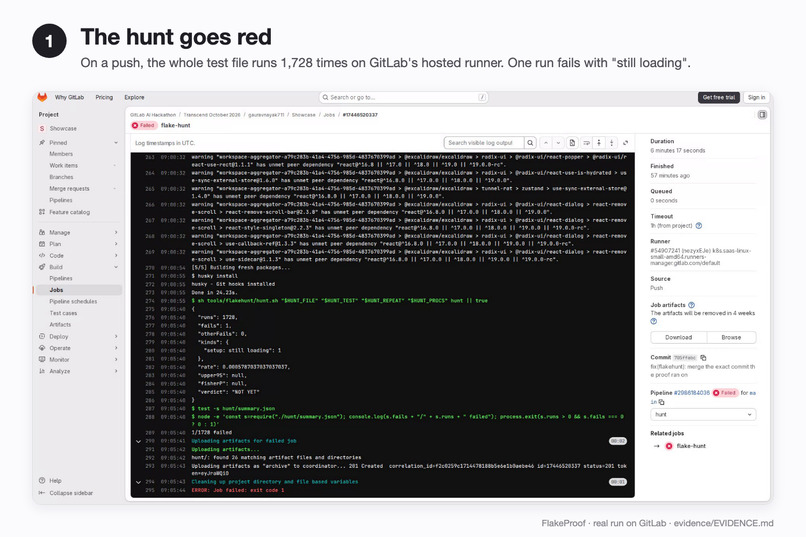Open Explore in top navigation

pos(134,97)
